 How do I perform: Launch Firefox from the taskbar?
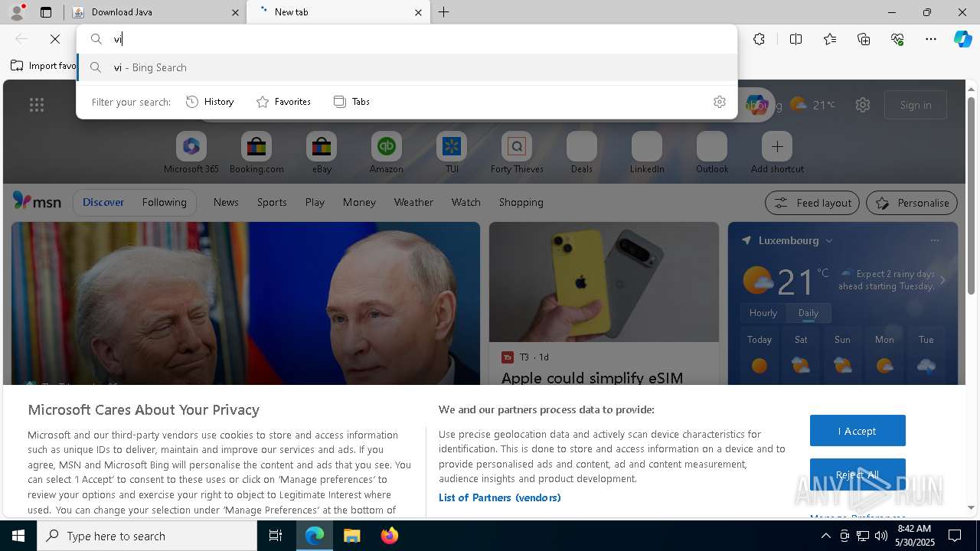tap(390, 536)
